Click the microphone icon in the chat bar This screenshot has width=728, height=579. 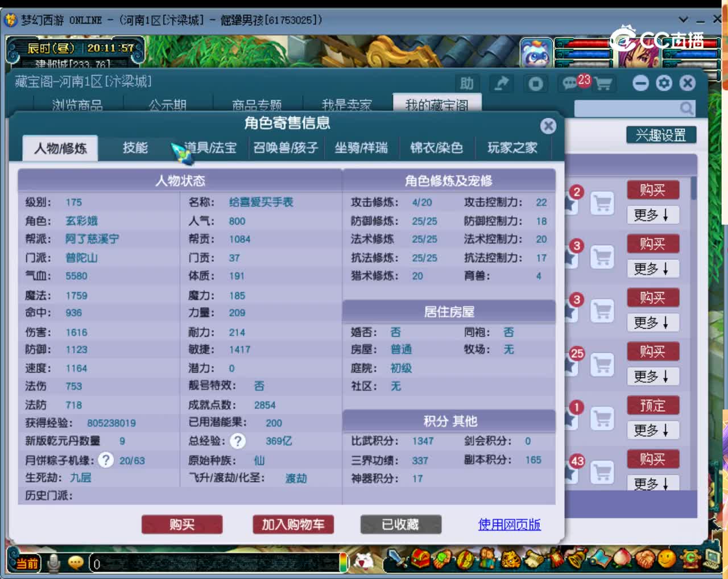coord(54,563)
